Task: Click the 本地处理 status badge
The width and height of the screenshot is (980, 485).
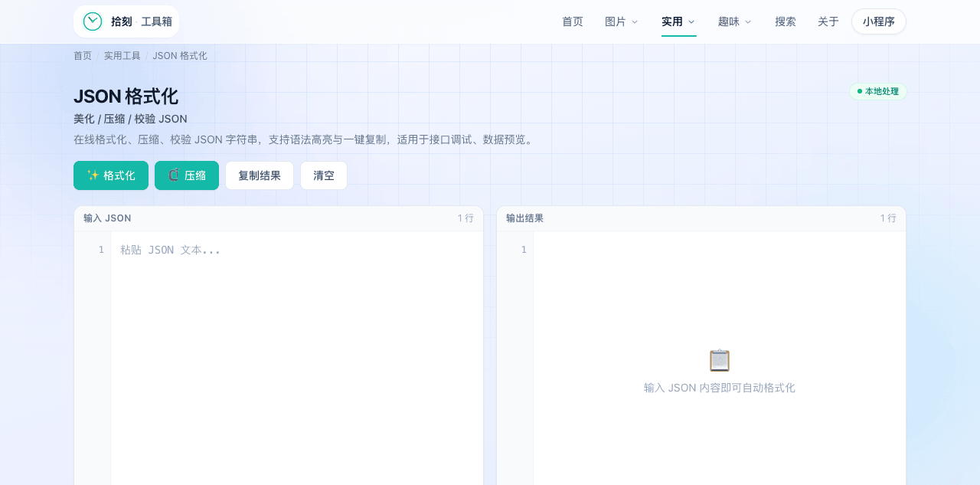Action: click(878, 91)
